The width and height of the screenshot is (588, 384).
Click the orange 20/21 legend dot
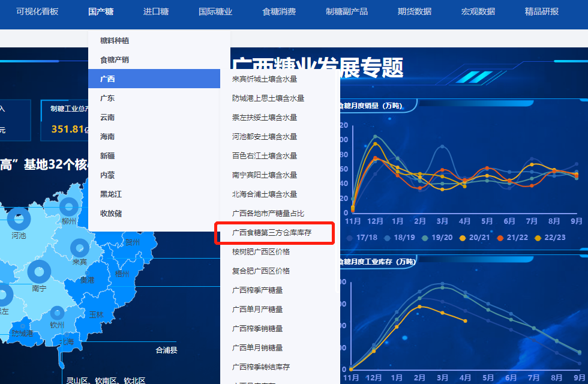pos(463,238)
